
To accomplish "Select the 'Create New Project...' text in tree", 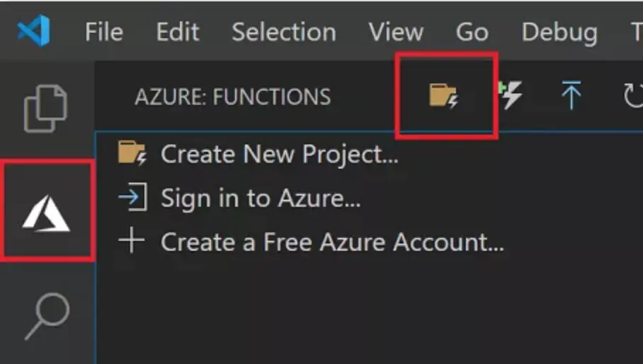I will point(279,154).
